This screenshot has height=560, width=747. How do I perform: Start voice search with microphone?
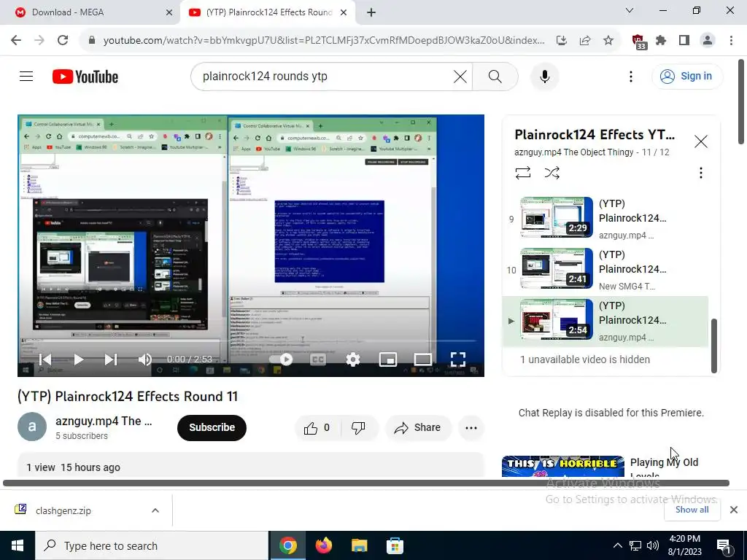point(544,76)
